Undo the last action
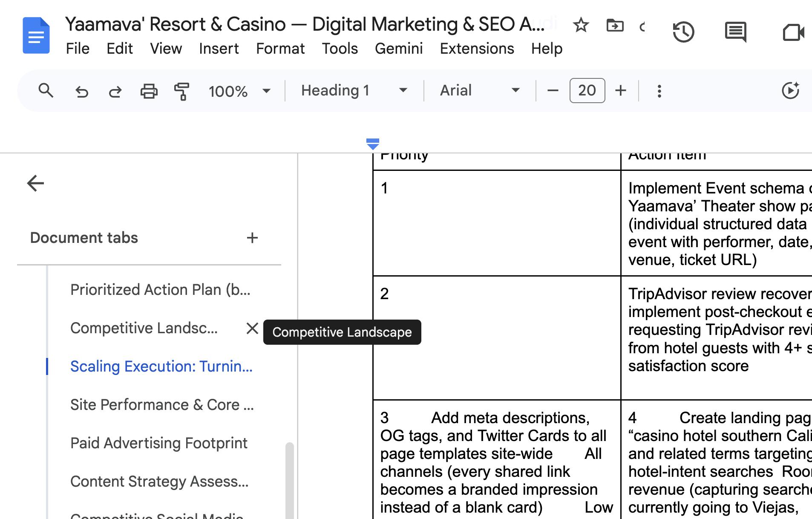 tap(81, 91)
